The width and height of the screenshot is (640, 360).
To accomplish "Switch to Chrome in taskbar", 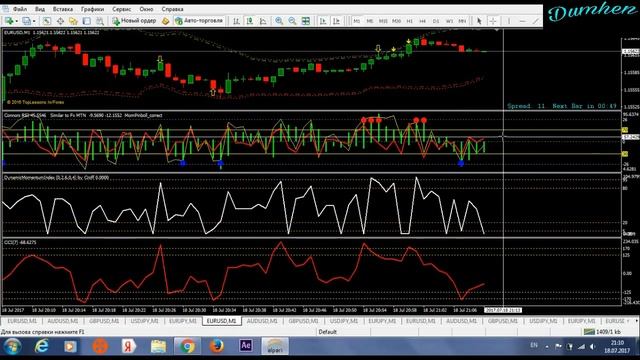I will [x=187, y=347].
